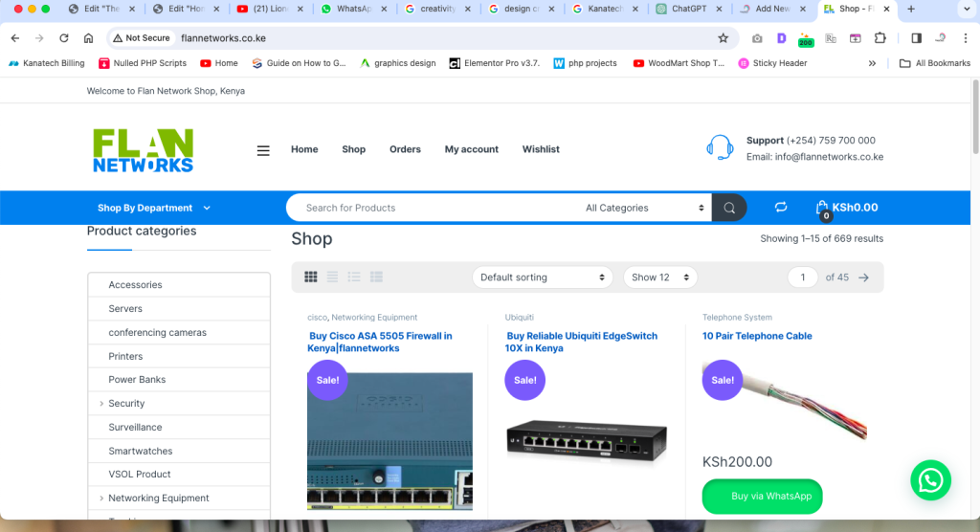The width and height of the screenshot is (980, 532).
Task: Open the Cisco ASA 5505 Firewall product link
Action: click(379, 342)
